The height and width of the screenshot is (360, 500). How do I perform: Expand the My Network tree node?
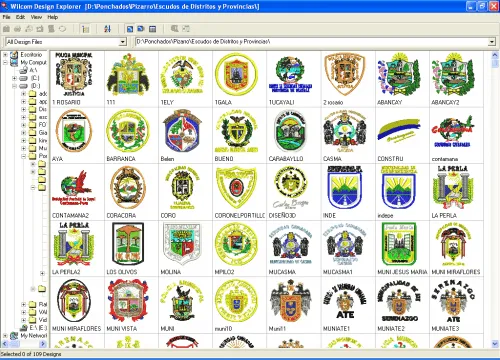coord(5,336)
